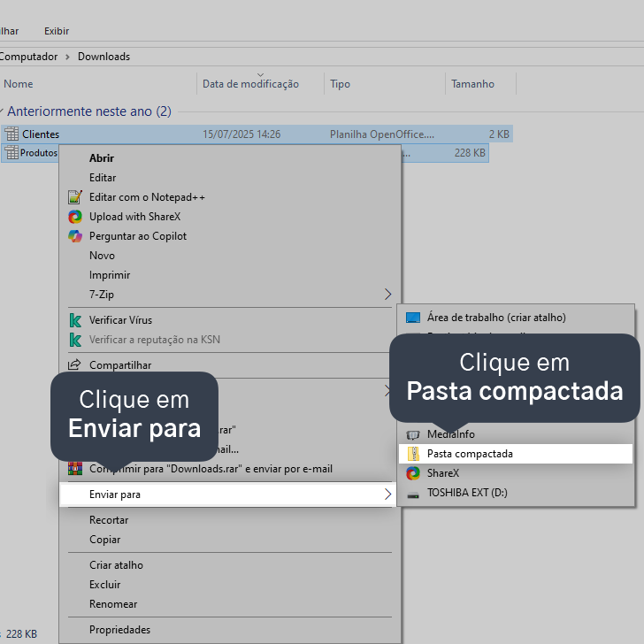This screenshot has width=644, height=644.
Task: Click the desktop icon beside Área de trabalho
Action: (413, 318)
